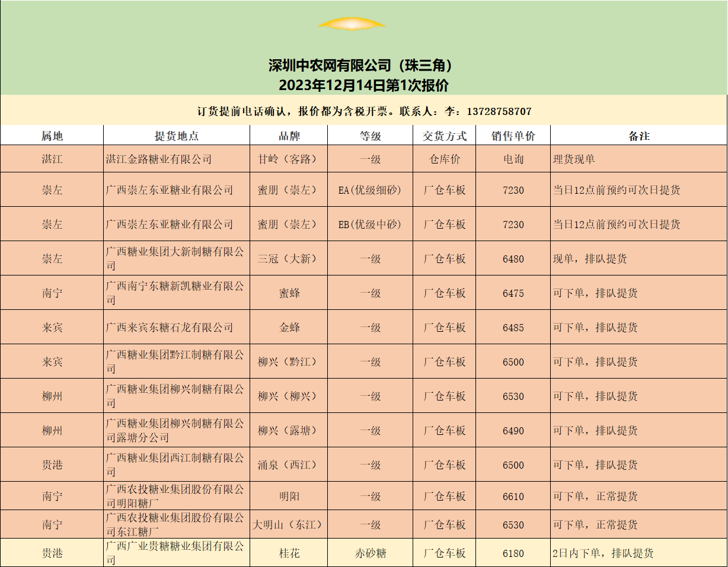Click the 属地 column header

[x=52, y=136]
